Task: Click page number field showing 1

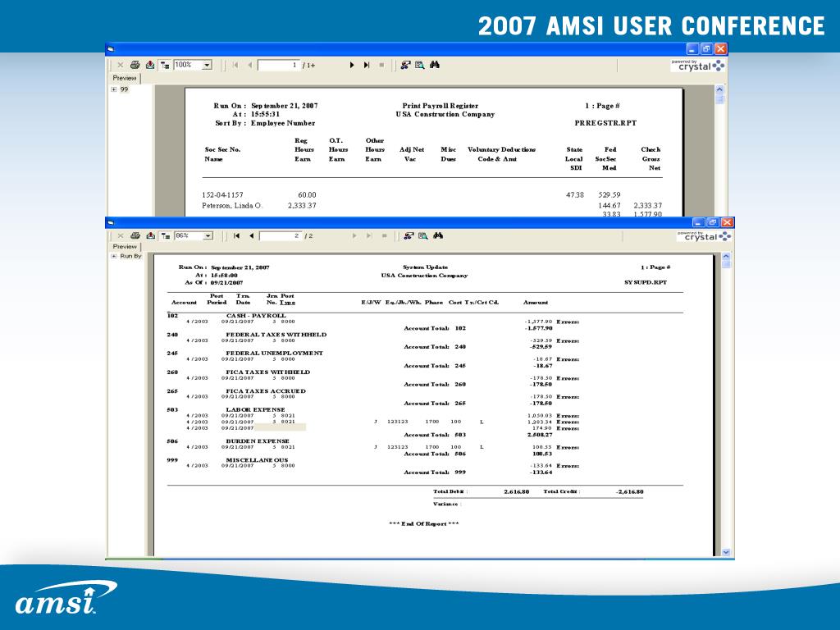Action: (x=279, y=65)
